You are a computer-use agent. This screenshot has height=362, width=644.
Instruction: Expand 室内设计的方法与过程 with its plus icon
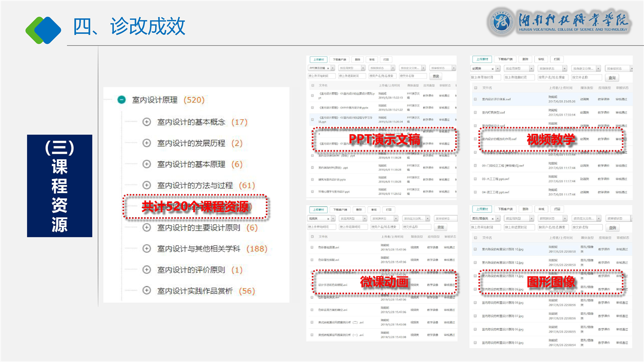(x=146, y=186)
